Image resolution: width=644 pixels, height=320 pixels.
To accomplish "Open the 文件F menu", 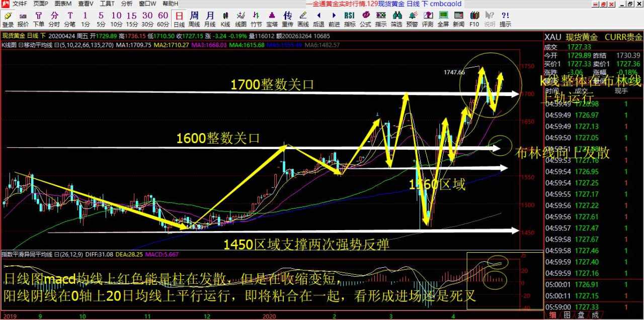I will coord(20,4).
